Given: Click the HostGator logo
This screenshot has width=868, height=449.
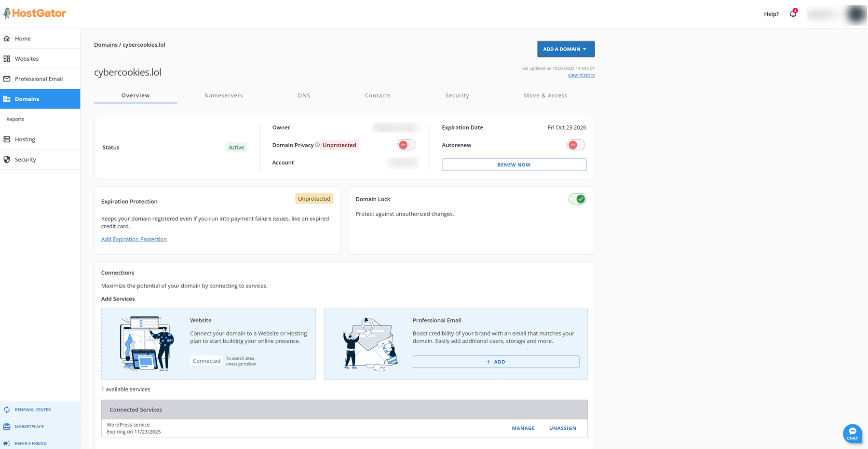Looking at the screenshot, I should click(34, 13).
